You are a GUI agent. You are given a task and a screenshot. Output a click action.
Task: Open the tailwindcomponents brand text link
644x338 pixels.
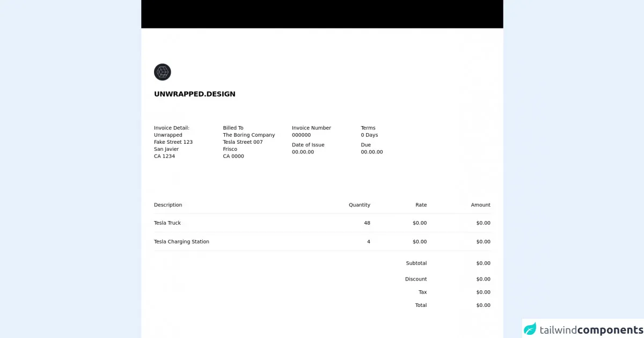pos(591,330)
